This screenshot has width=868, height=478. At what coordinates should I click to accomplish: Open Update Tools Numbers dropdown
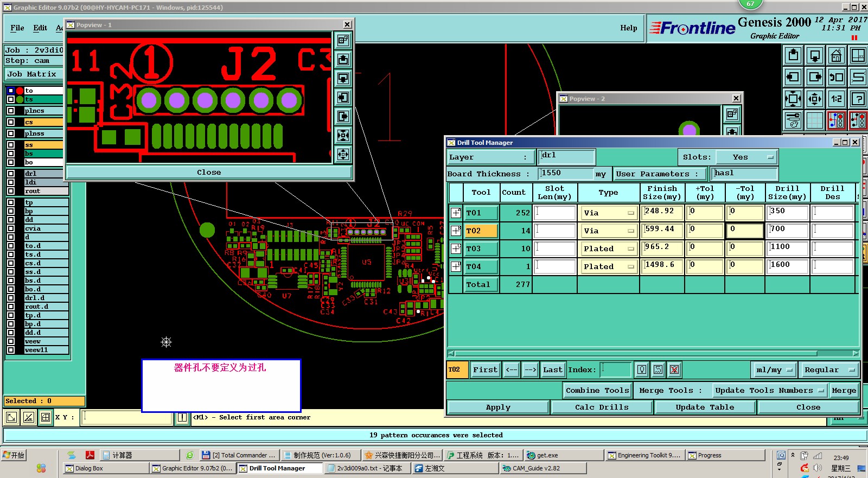(769, 390)
